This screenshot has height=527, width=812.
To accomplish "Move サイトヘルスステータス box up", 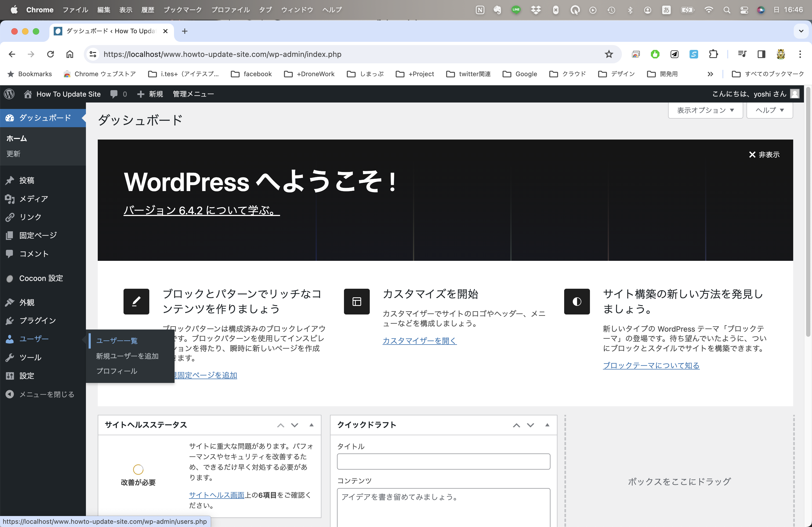I will pos(280,425).
